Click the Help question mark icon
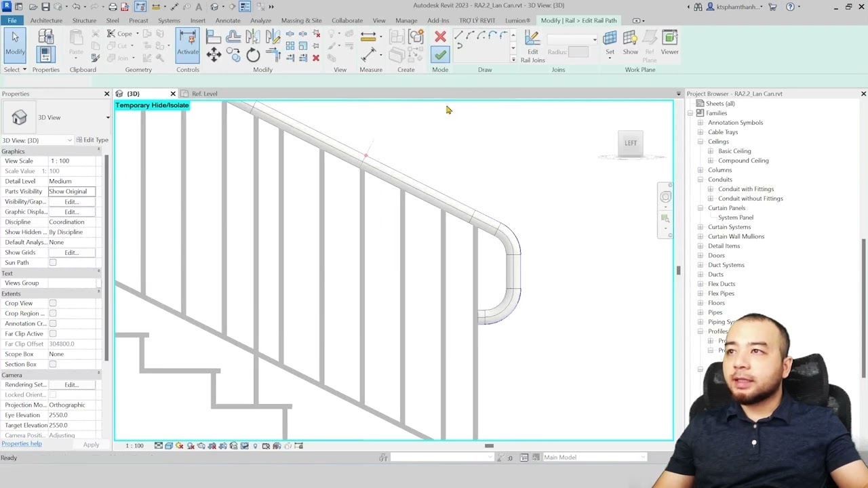This screenshot has width=868, height=488. pos(790,7)
